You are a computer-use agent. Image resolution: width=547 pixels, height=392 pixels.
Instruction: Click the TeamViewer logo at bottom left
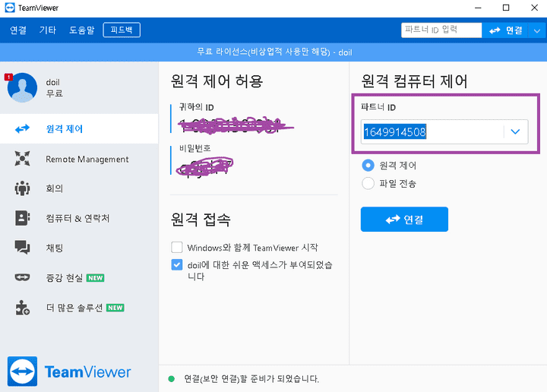click(69, 371)
